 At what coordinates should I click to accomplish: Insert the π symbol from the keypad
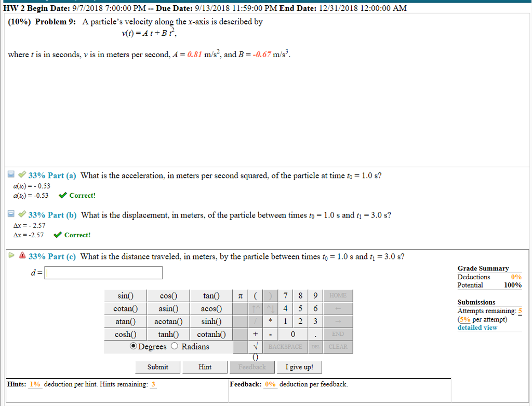click(x=240, y=296)
